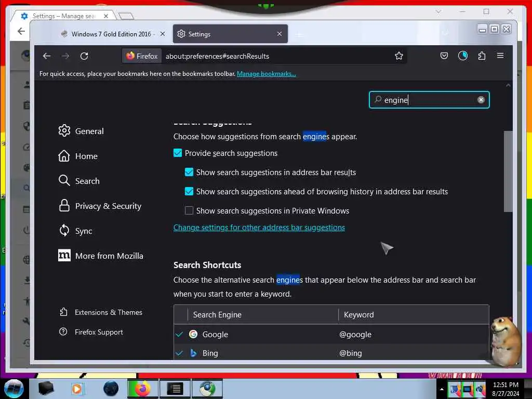Open the text list taskbar icon
The image size is (532, 399).
click(176, 389)
